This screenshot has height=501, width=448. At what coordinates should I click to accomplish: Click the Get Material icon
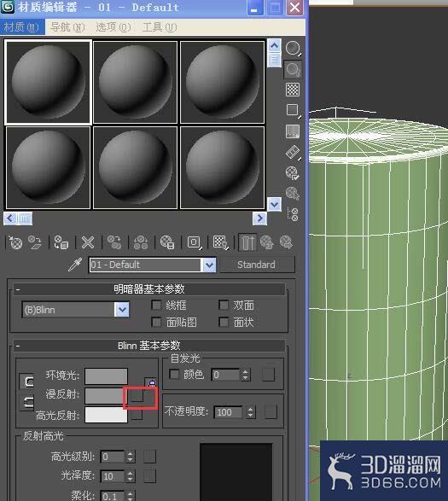(15, 242)
